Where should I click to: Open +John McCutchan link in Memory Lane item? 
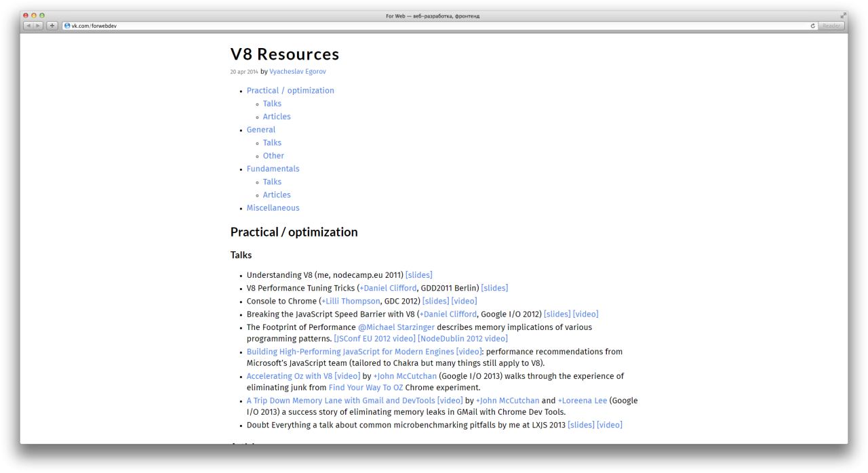(507, 400)
